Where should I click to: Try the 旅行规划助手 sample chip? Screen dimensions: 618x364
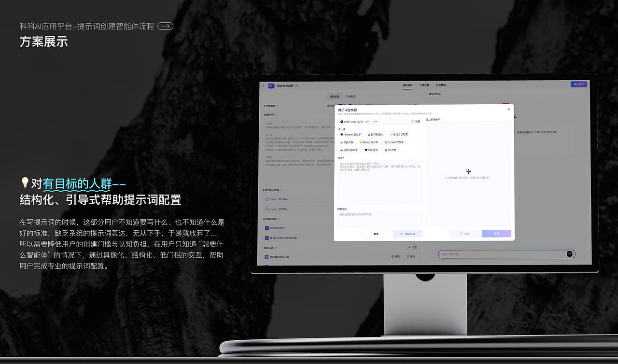350,150
